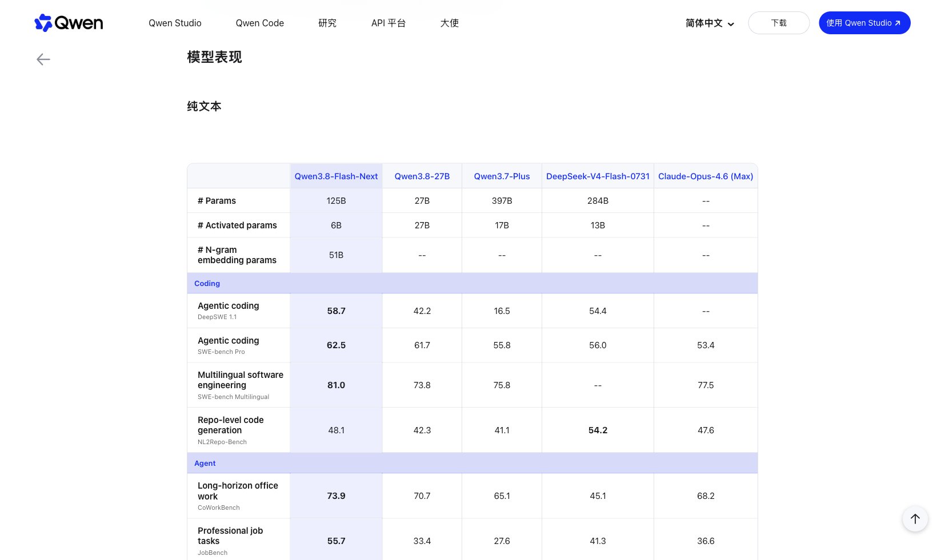Select the Qwen3.8-27B column header

[422, 176]
